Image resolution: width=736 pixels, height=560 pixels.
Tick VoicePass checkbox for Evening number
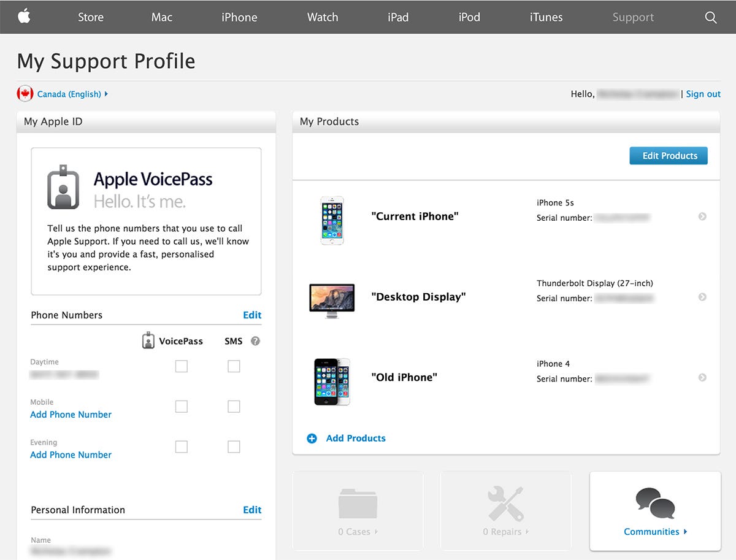pos(182,447)
